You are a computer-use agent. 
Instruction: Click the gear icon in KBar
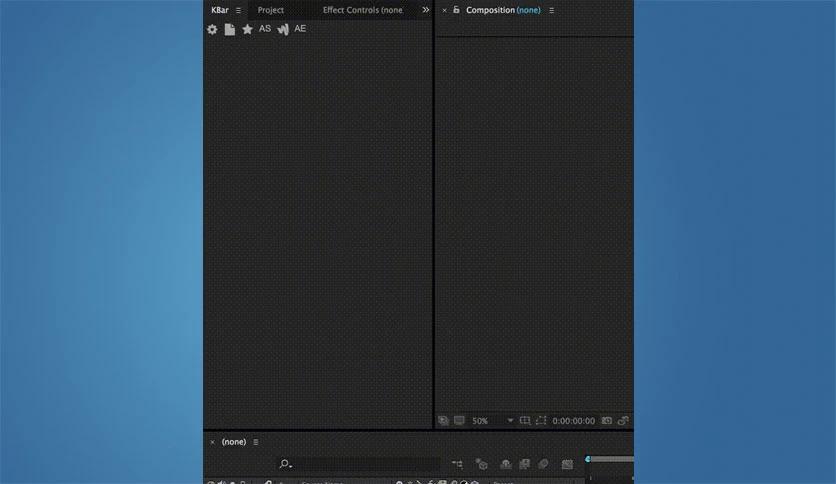[212, 29]
